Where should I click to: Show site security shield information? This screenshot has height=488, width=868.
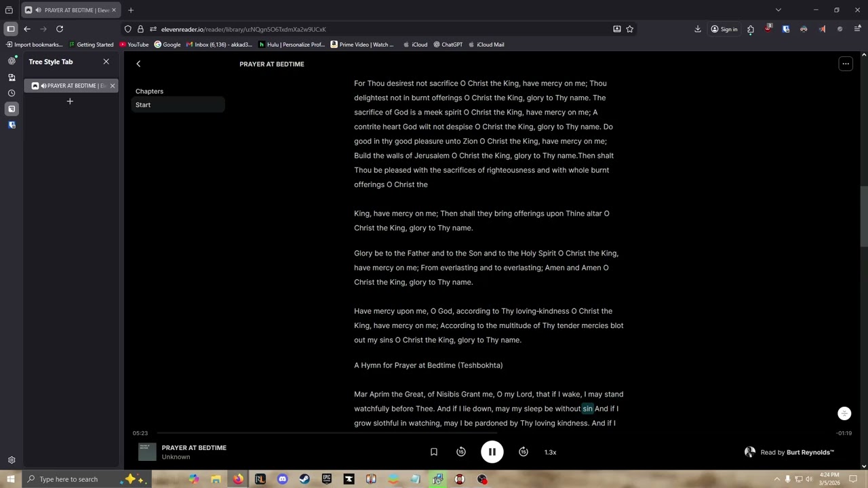128,29
